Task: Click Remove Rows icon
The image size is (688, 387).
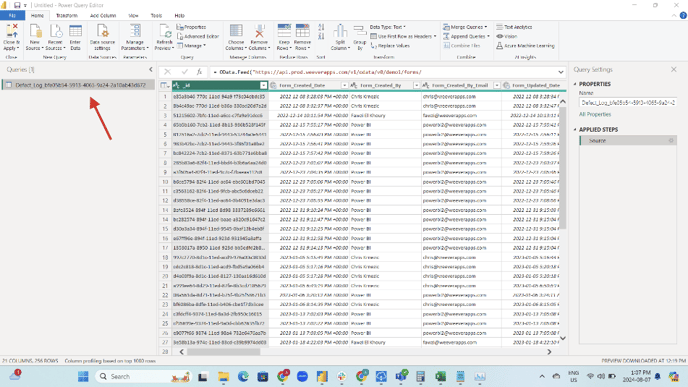Action: tap(302, 31)
